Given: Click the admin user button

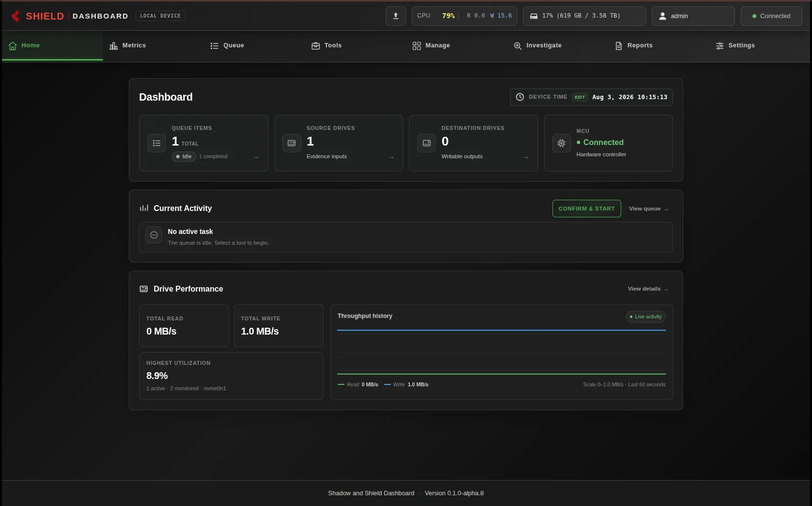Looking at the screenshot, I should point(693,16).
